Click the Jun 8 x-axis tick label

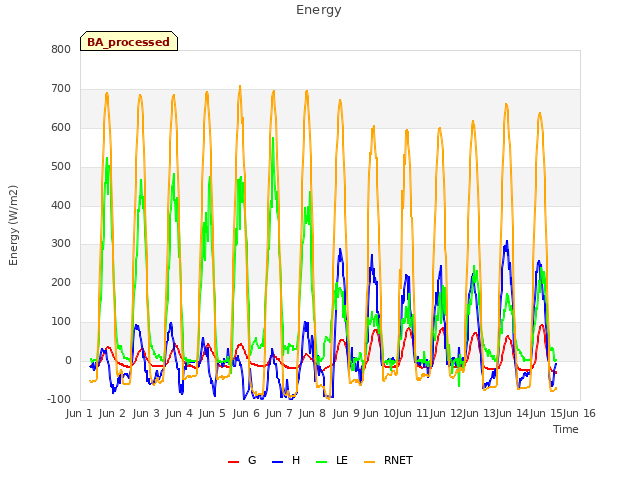coord(312,413)
